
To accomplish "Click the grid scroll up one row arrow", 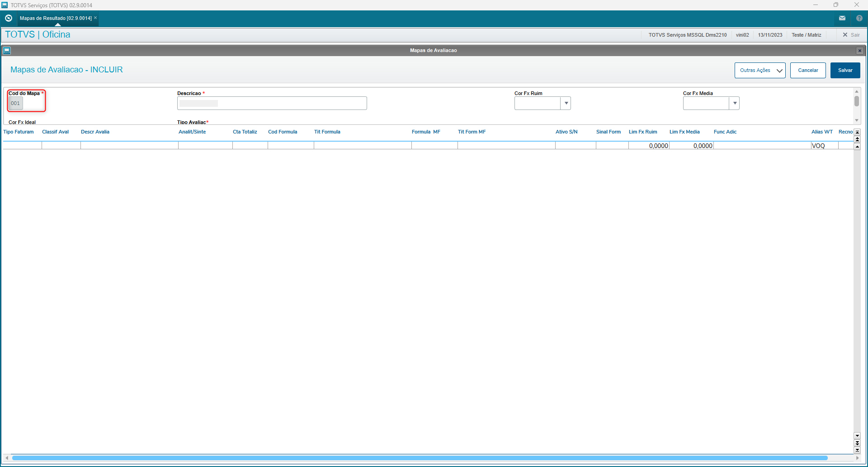I will (x=857, y=147).
